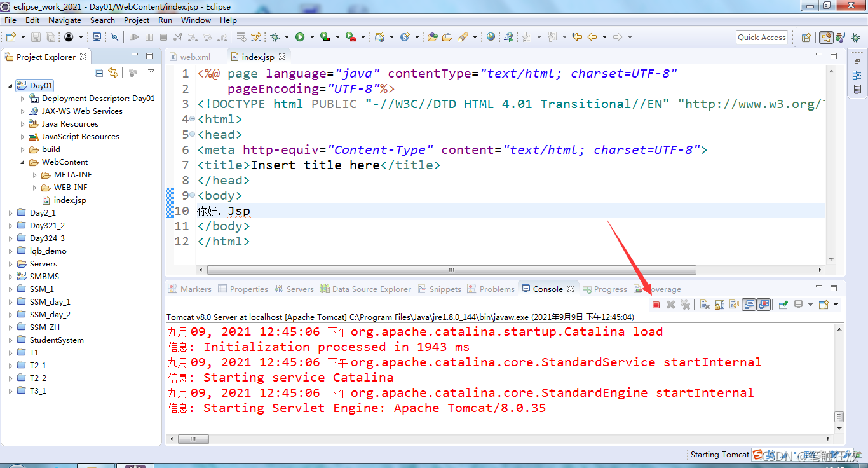Toggle Scroll Lock in Console toolbar

(x=719, y=305)
